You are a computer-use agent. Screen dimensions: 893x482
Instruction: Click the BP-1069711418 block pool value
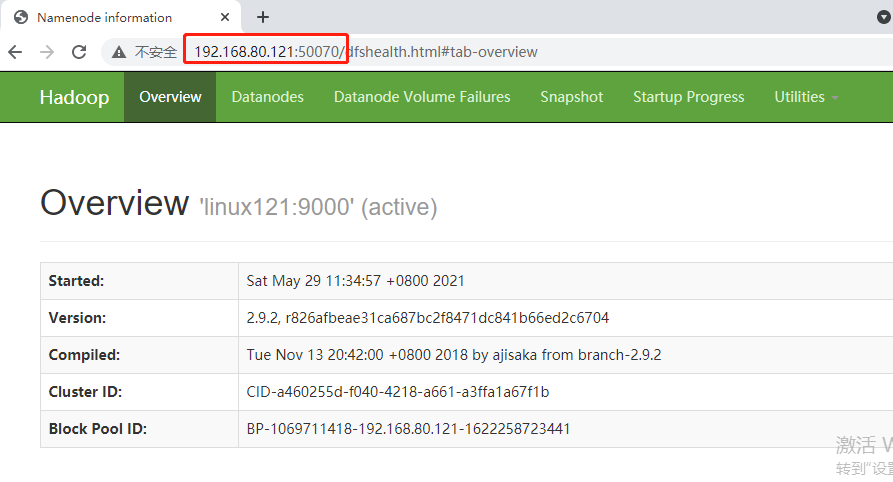click(x=408, y=429)
